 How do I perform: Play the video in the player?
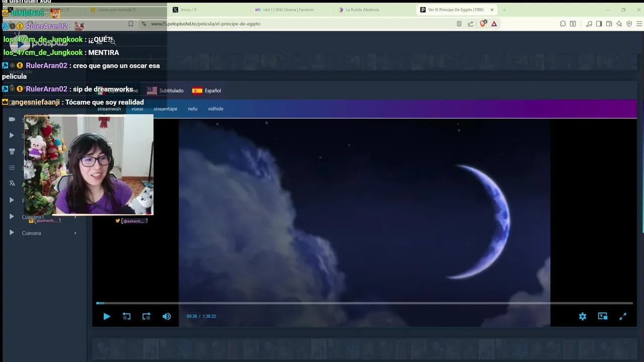(107, 316)
